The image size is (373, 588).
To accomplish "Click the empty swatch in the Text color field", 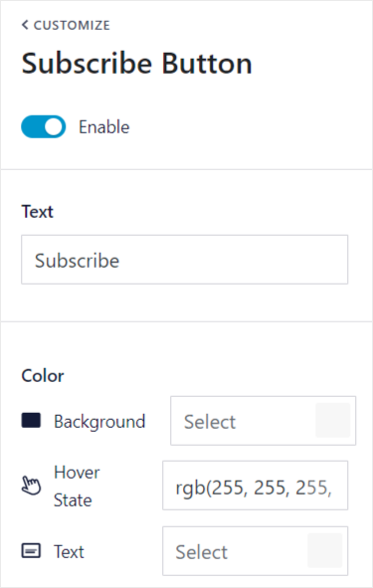I will (x=325, y=550).
